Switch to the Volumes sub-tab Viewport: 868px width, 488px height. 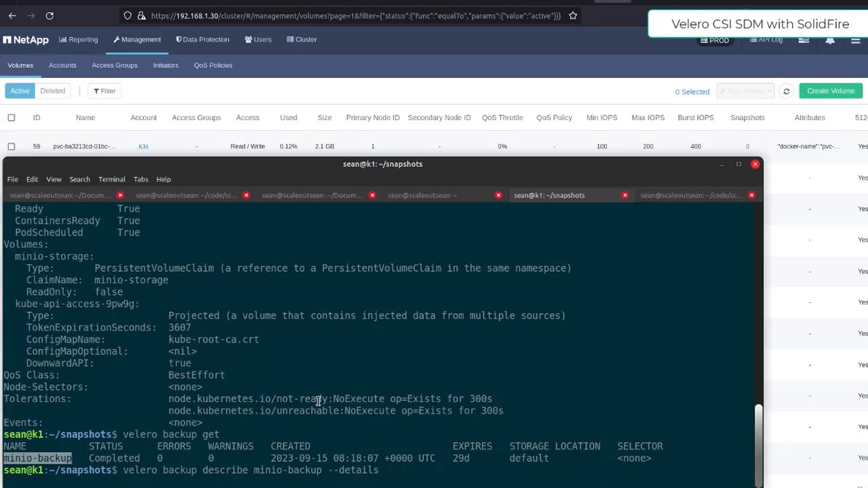20,65
